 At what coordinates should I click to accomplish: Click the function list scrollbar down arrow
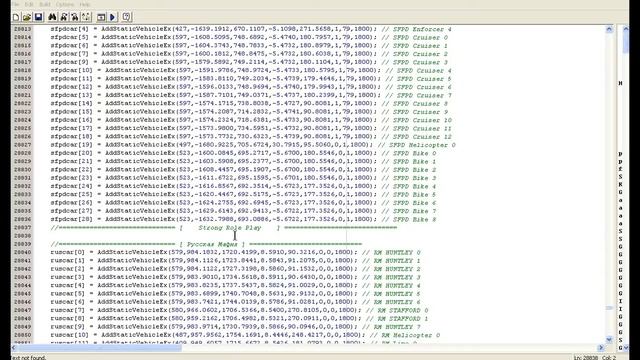pyautogui.click(x=626, y=348)
